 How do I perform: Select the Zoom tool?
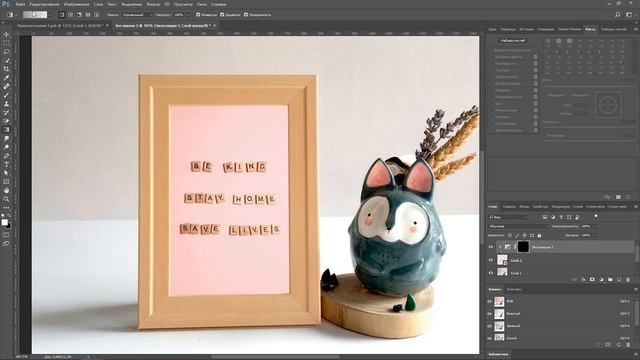pos(6,199)
